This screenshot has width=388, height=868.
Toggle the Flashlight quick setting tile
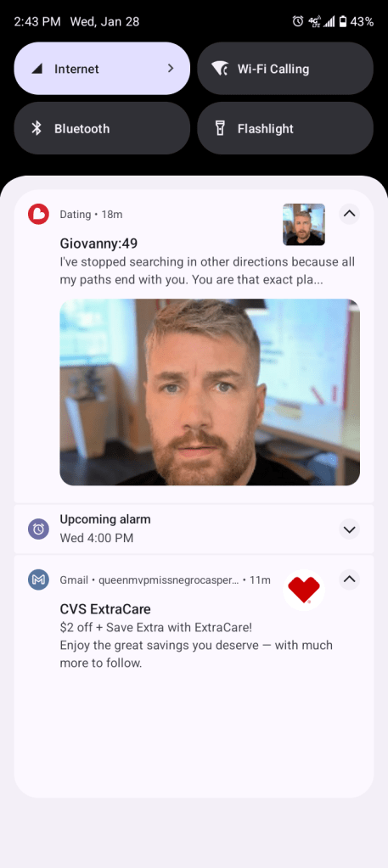click(x=285, y=128)
